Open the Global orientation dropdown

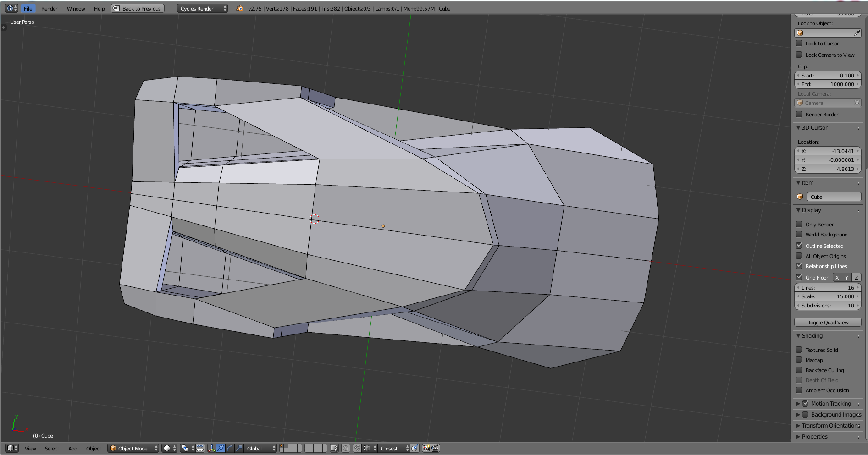pyautogui.click(x=260, y=448)
